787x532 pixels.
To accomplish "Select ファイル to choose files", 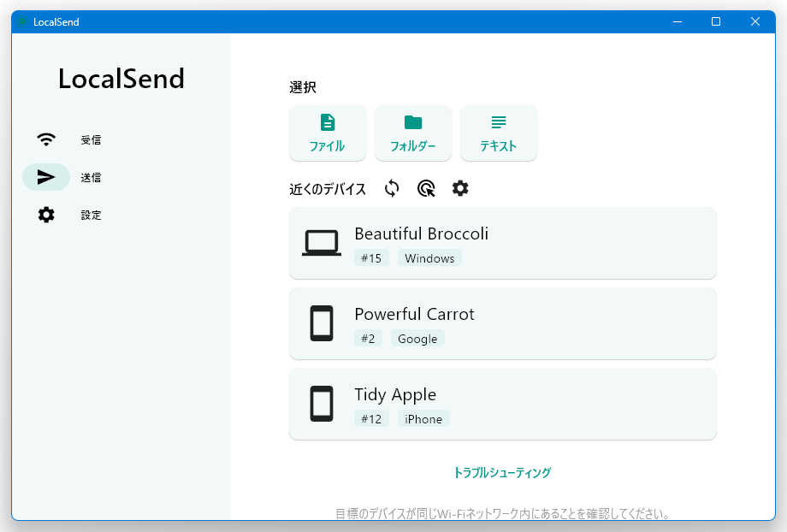I will point(328,133).
